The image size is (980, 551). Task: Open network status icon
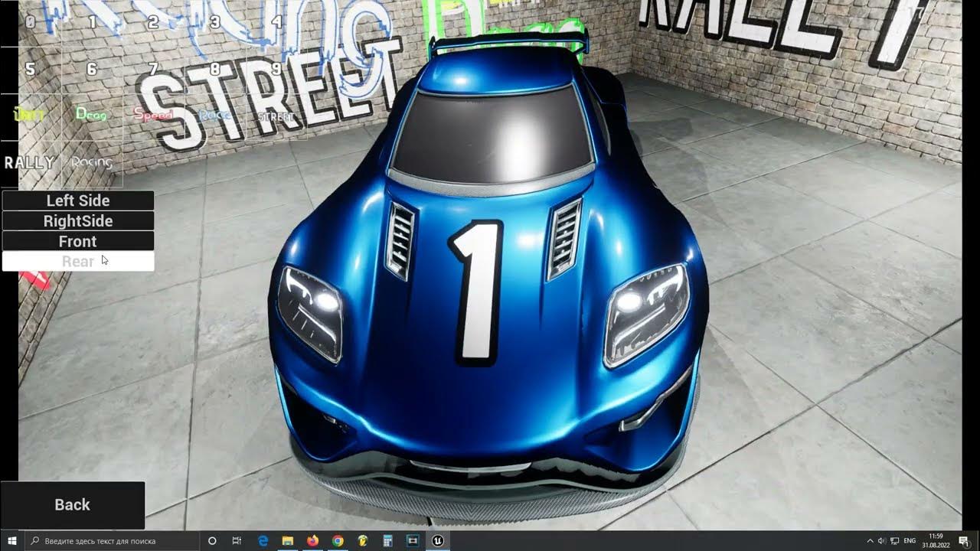[x=894, y=540]
